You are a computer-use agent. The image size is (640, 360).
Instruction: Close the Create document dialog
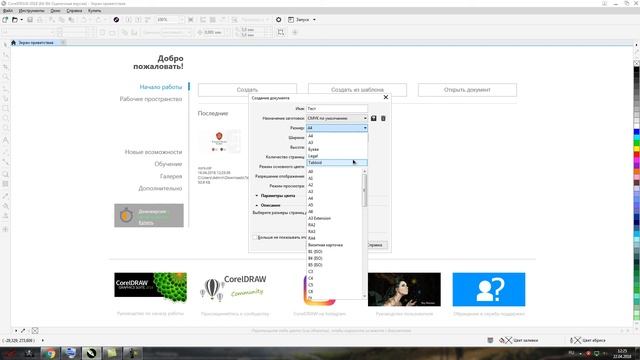point(386,97)
